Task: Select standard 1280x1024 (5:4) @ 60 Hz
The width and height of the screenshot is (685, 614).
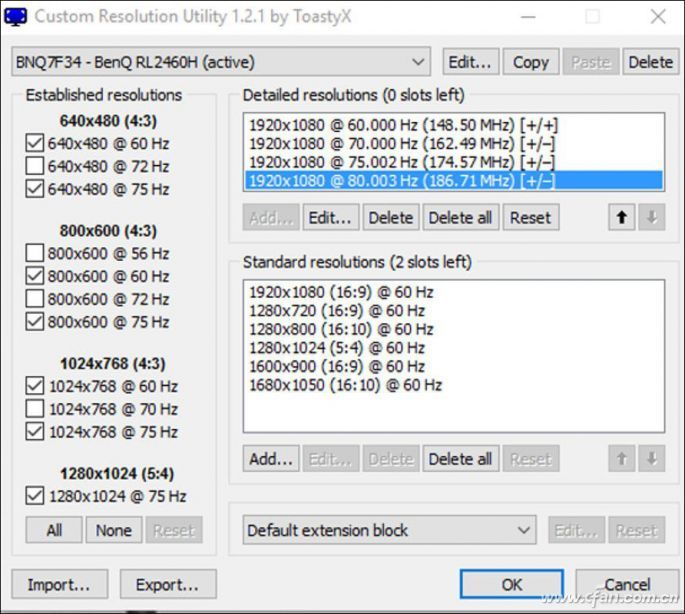Action: [453, 348]
